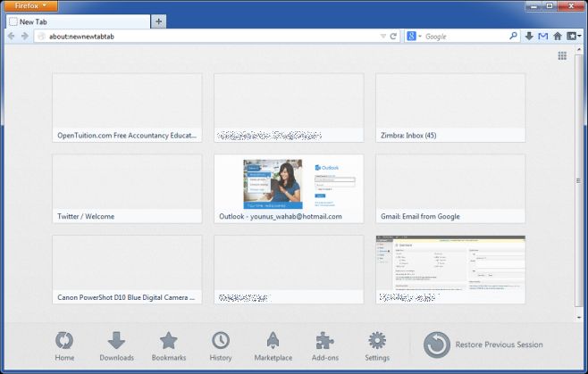Open the URL history dropdown arrow
The height and width of the screenshot is (374, 588).
[x=382, y=37]
